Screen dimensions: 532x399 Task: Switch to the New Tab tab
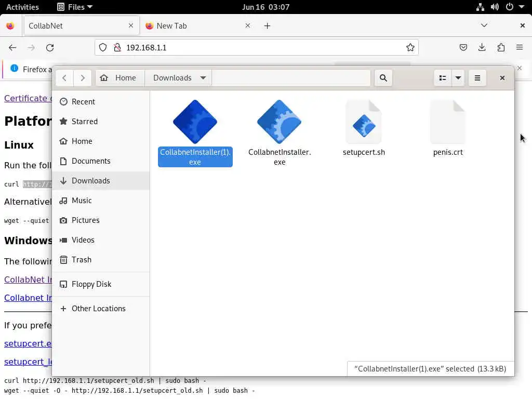[198, 26]
